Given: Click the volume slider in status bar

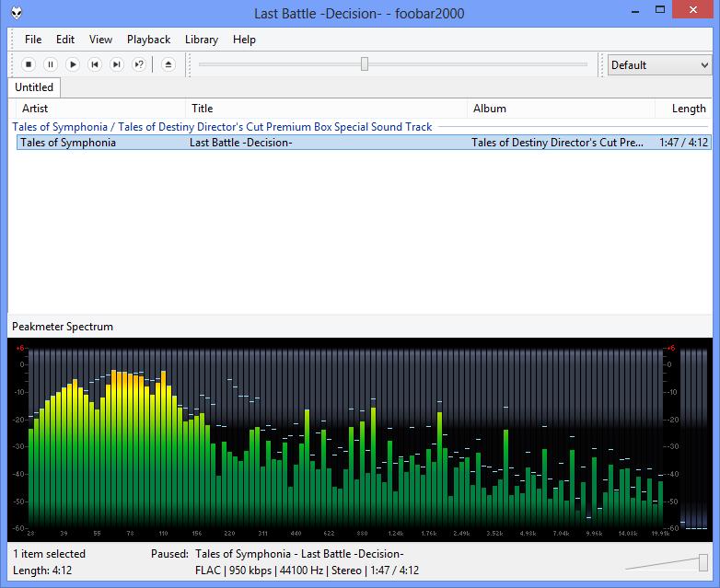Looking at the screenshot, I should (703, 562).
